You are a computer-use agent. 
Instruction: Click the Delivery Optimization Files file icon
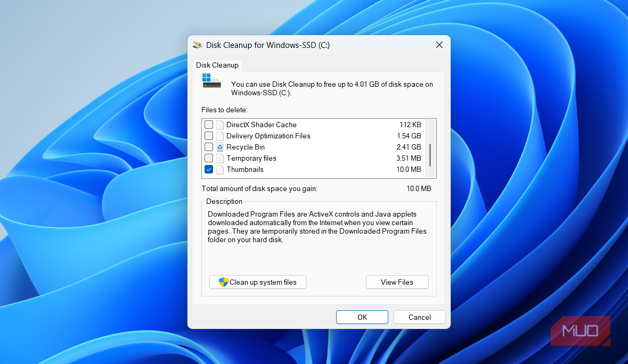[x=220, y=136]
